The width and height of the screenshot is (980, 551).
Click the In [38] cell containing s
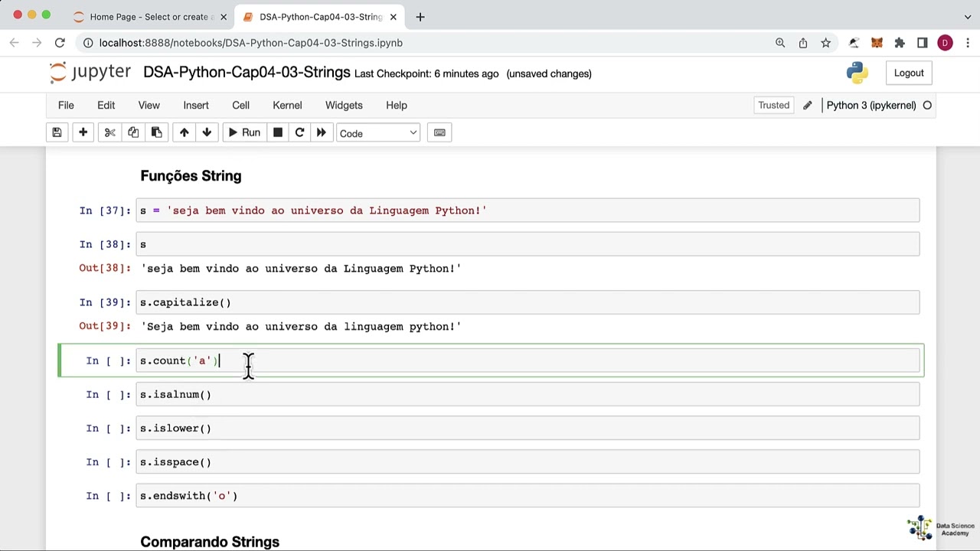tap(528, 244)
